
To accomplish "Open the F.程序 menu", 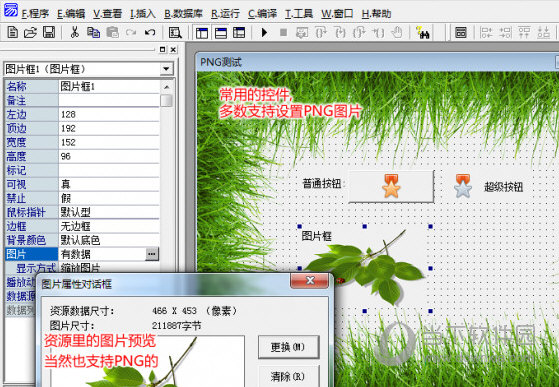I will pos(35,14).
